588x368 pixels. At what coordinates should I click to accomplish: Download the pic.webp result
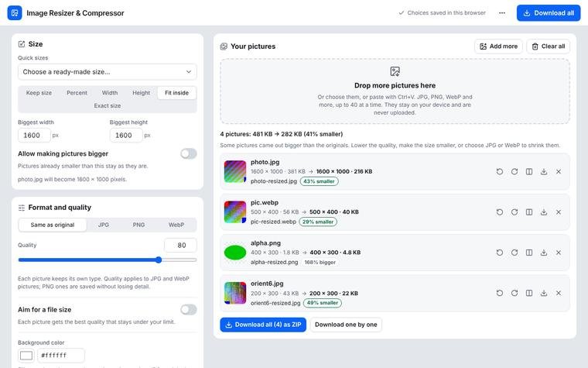544,212
